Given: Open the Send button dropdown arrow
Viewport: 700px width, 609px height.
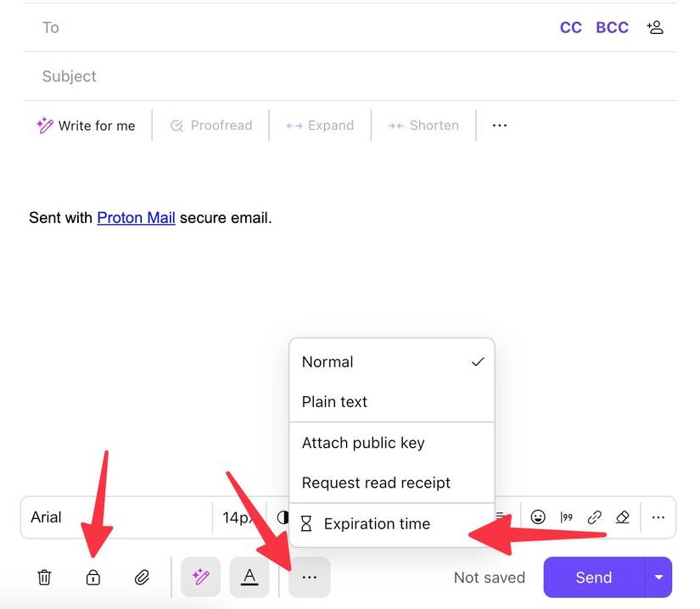Looking at the screenshot, I should tap(658, 577).
